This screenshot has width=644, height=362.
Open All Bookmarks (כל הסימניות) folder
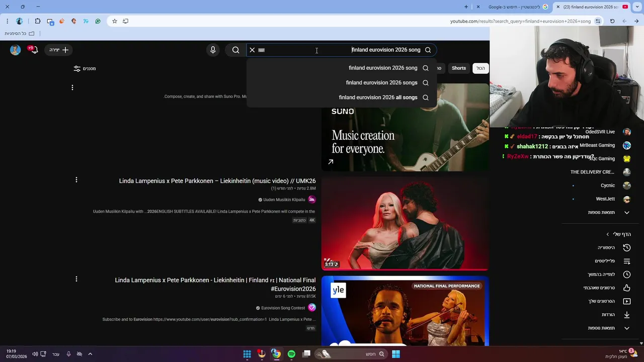[x=20, y=34]
